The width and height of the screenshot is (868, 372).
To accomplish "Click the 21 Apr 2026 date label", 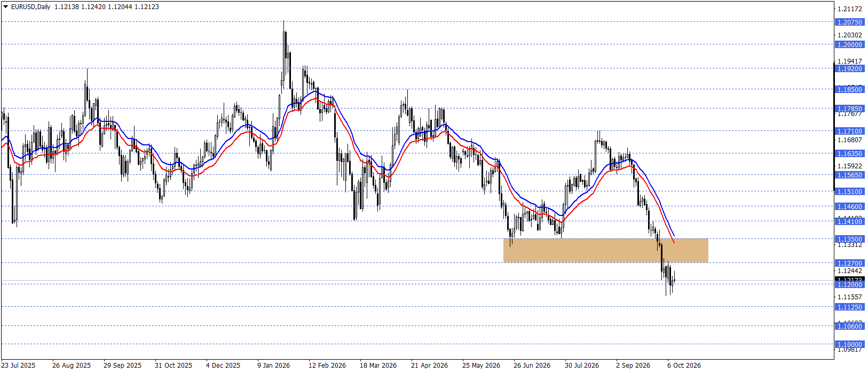I will click(x=430, y=366).
